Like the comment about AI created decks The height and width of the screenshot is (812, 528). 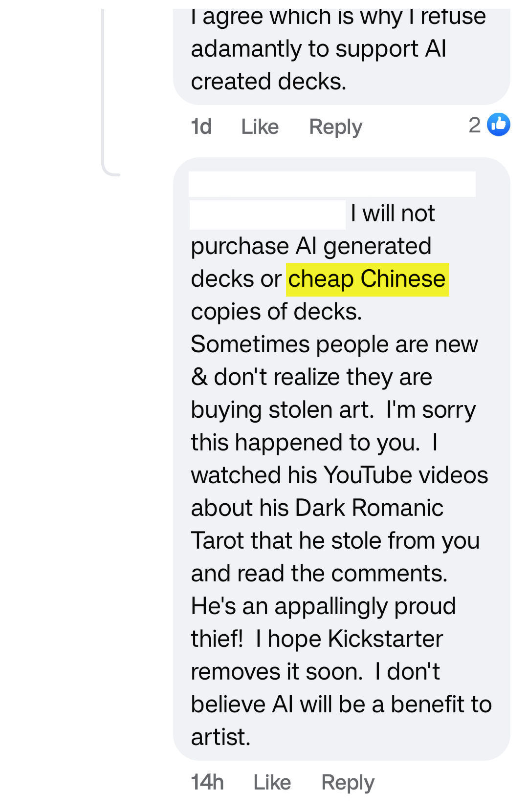260,127
